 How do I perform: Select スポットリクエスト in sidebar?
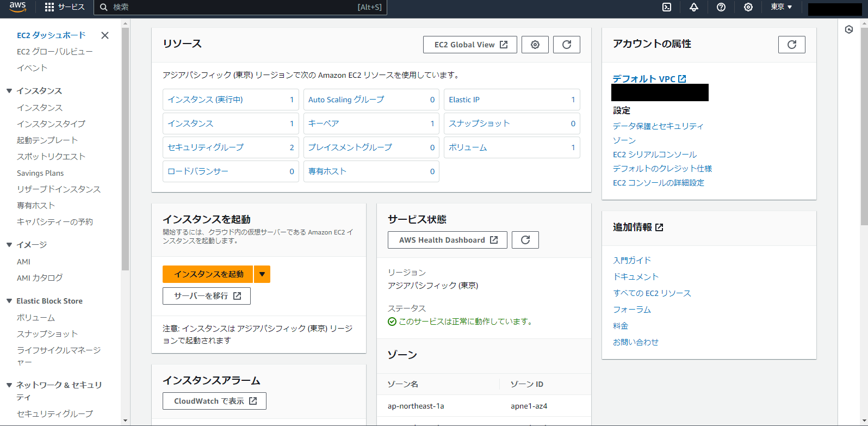tap(51, 157)
